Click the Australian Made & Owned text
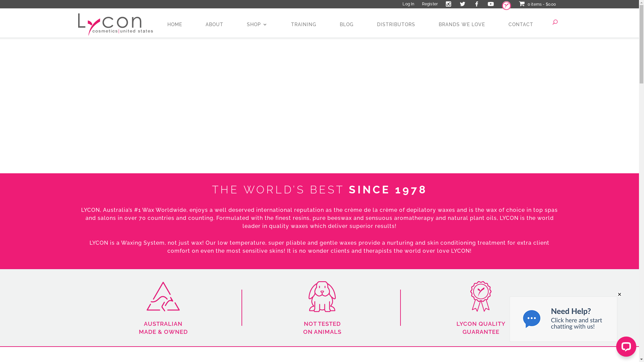Image resolution: width=644 pixels, height=362 pixels. (x=163, y=328)
